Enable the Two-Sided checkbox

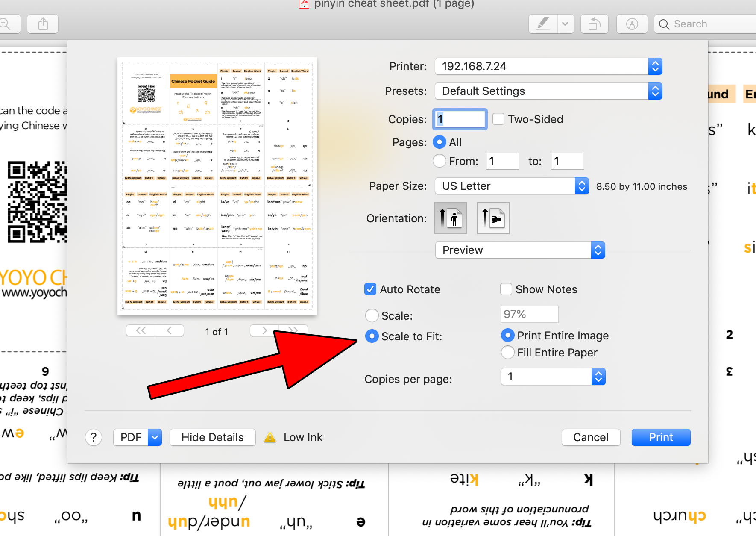(498, 119)
